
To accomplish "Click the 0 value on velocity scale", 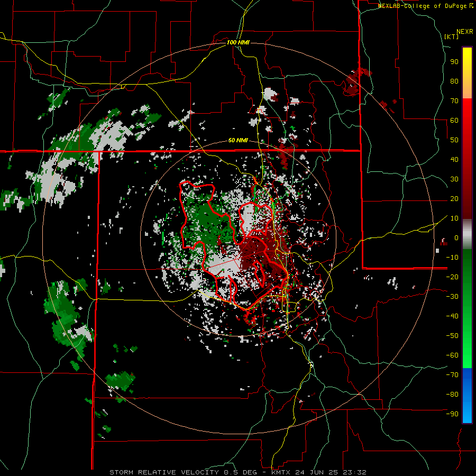I will 456,237.
